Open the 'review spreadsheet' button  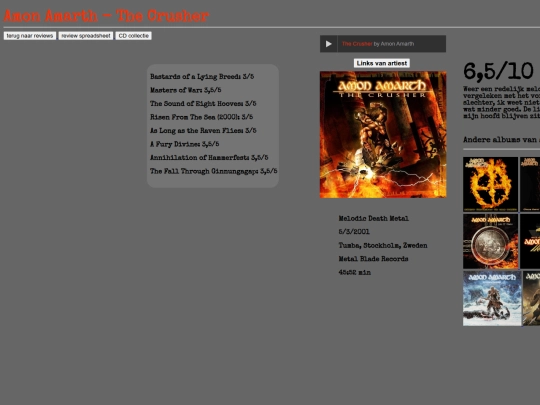(x=86, y=36)
